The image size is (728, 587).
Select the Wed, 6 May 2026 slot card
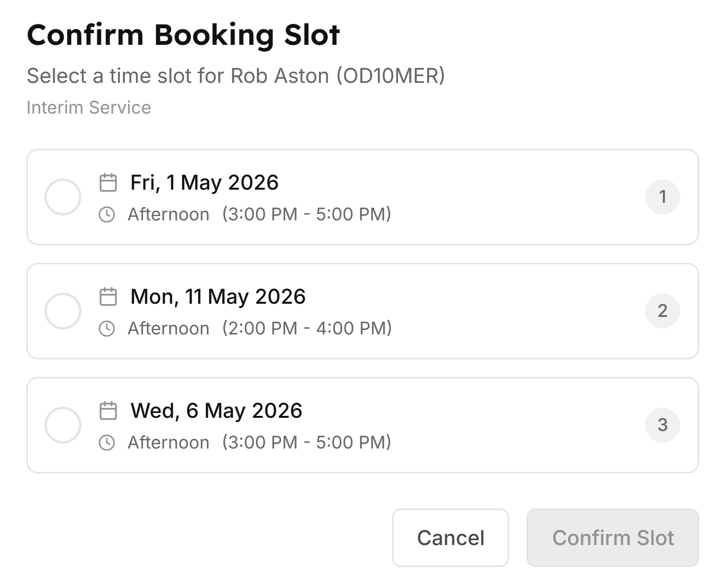click(363, 425)
